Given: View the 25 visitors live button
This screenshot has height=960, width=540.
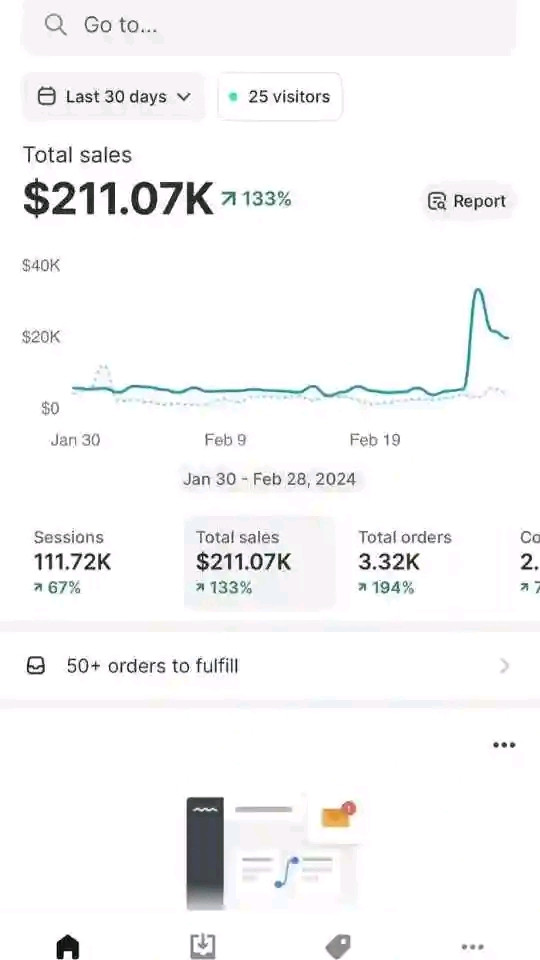Looking at the screenshot, I should tap(280, 97).
